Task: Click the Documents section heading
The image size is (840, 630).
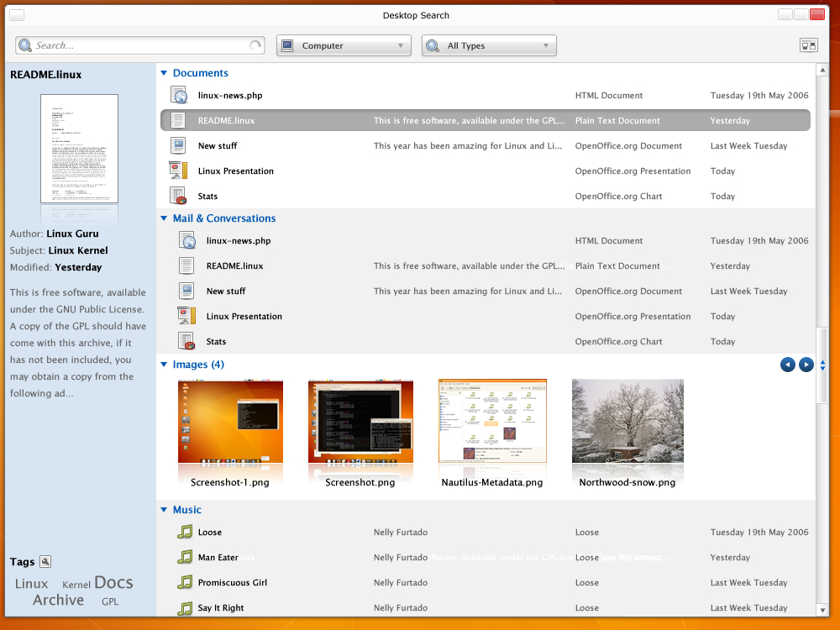Action: click(201, 73)
